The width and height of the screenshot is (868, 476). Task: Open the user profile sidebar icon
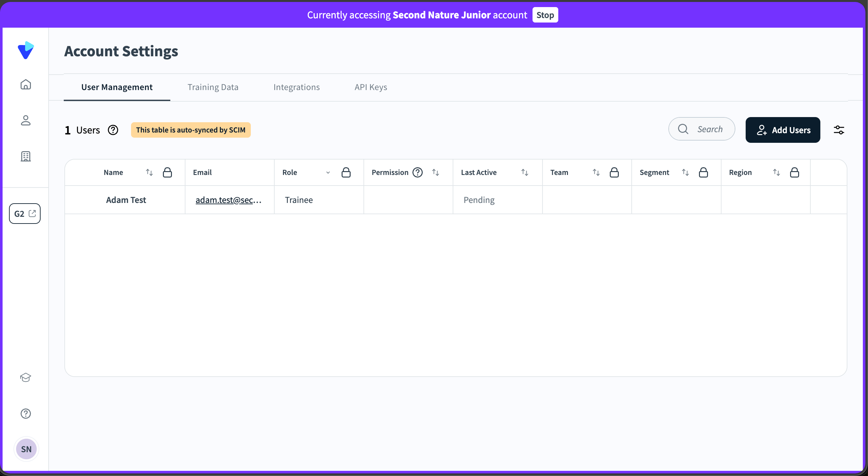coord(26,120)
